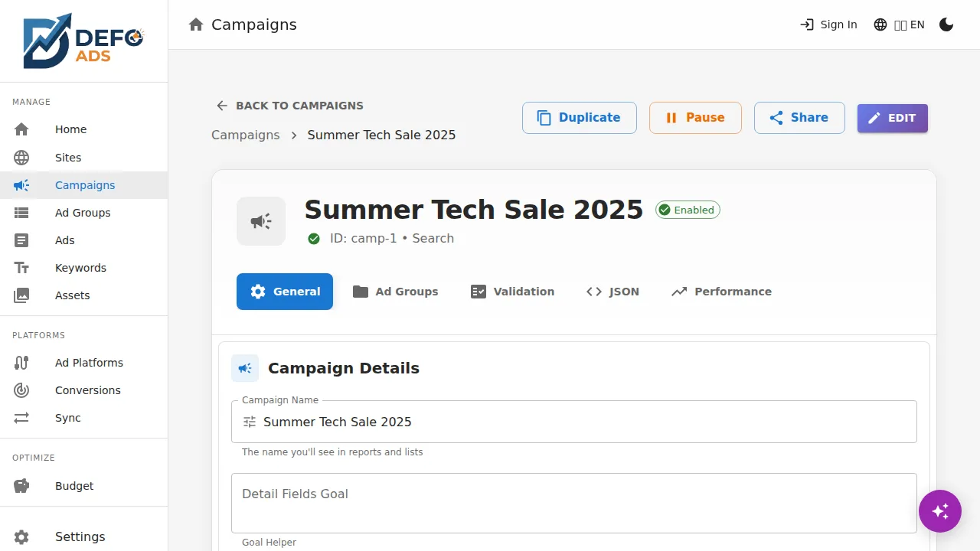Viewport: 980px width, 551px height.
Task: Open Conversions in the sidebar
Action: 83,390
